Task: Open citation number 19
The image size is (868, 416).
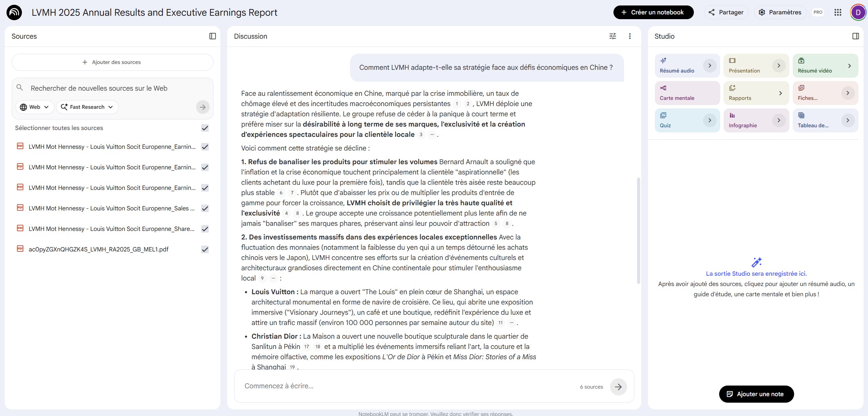Action: click(x=292, y=367)
